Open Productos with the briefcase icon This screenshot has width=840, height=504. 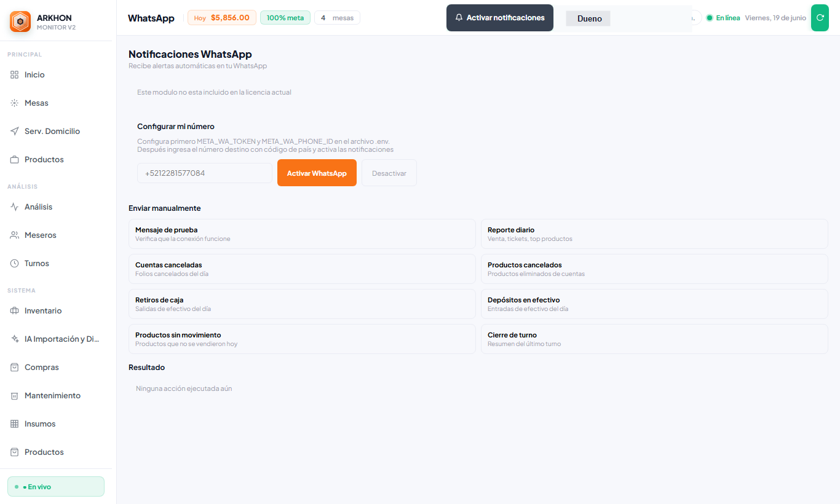(15, 159)
